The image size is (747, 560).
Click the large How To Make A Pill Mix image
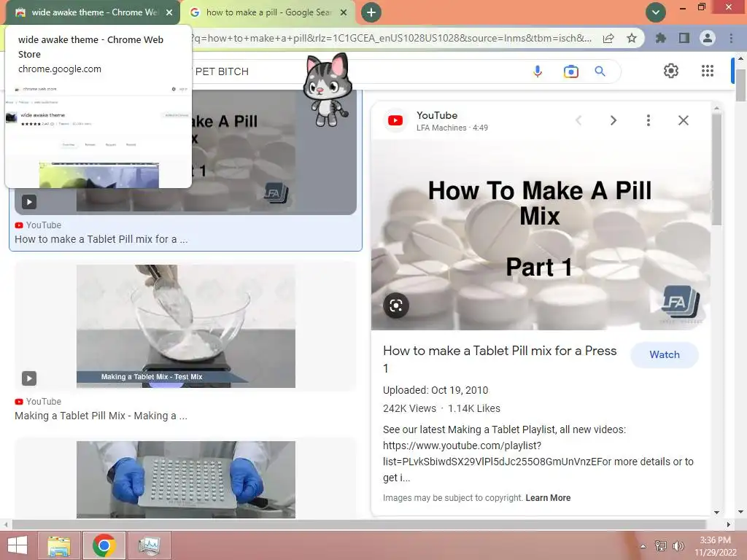click(541, 235)
